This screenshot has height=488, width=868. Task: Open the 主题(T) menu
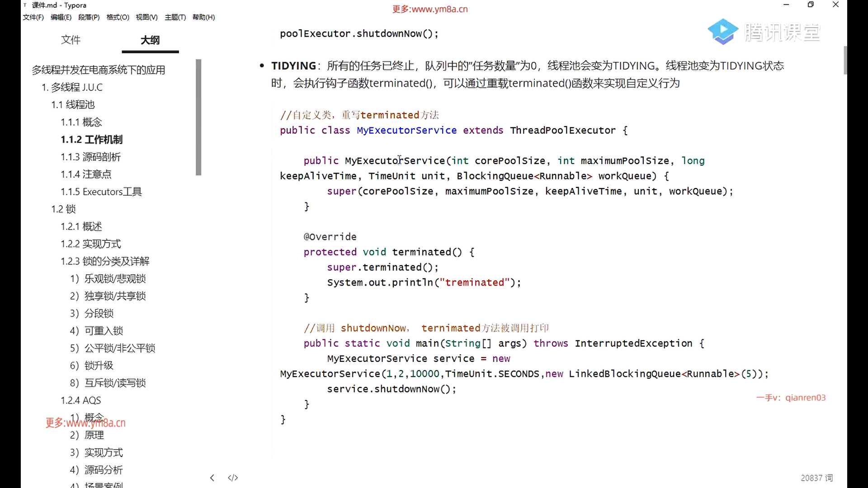[175, 17]
